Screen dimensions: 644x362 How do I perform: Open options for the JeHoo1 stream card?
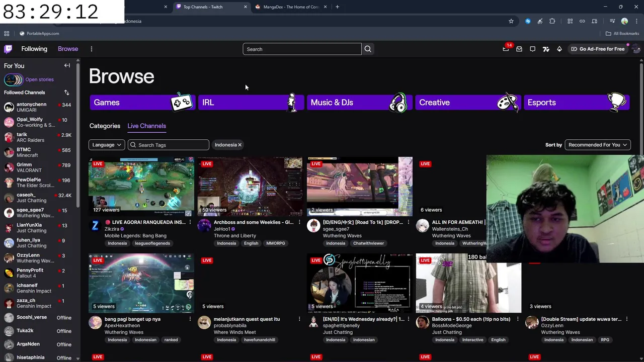point(299,222)
